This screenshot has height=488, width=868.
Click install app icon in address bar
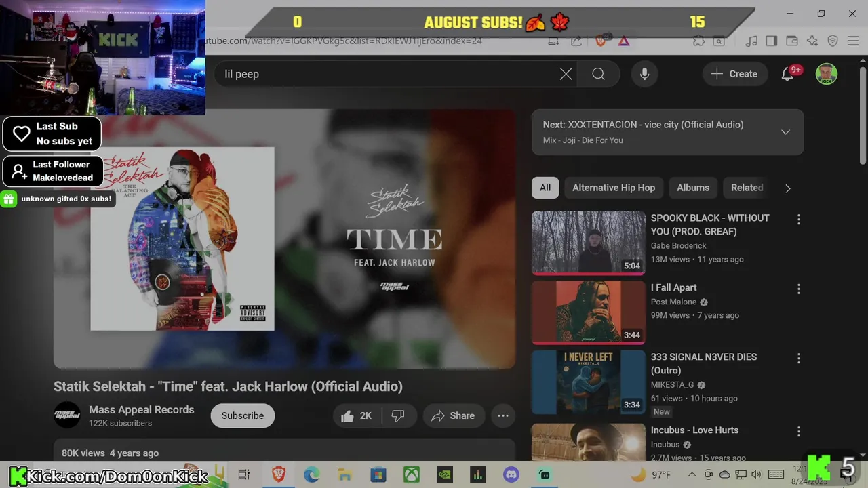coord(554,41)
